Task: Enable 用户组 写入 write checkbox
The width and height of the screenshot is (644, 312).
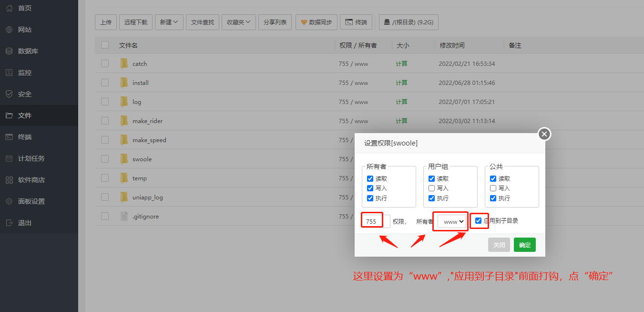Action: [431, 188]
